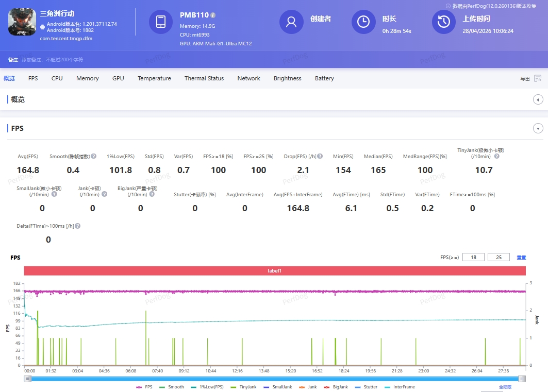548x392 pixels.
Task: Toggle the 1%Low(FPS) legend series
Action: (x=208, y=387)
